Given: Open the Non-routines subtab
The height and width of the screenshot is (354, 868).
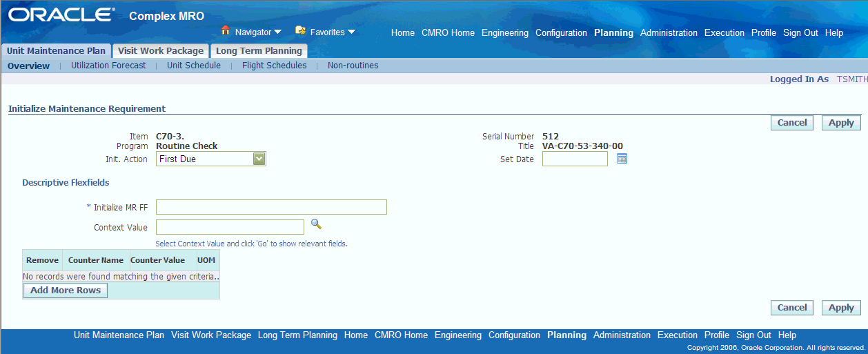Looking at the screenshot, I should tap(353, 66).
